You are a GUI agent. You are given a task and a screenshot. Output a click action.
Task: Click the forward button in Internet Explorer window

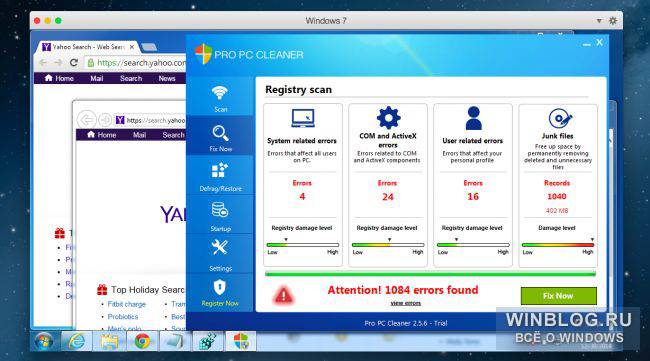point(105,120)
